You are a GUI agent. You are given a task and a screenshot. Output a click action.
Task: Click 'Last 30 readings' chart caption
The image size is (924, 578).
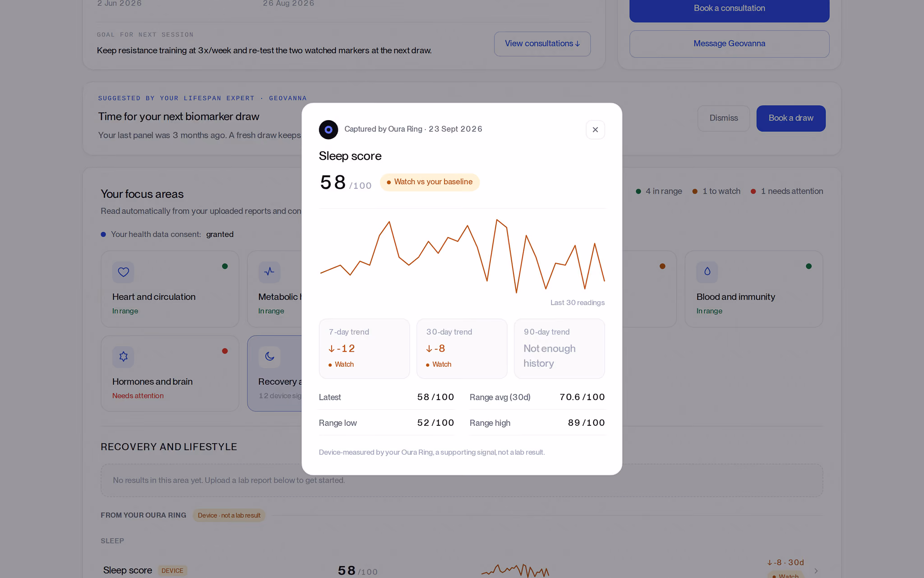(x=577, y=303)
